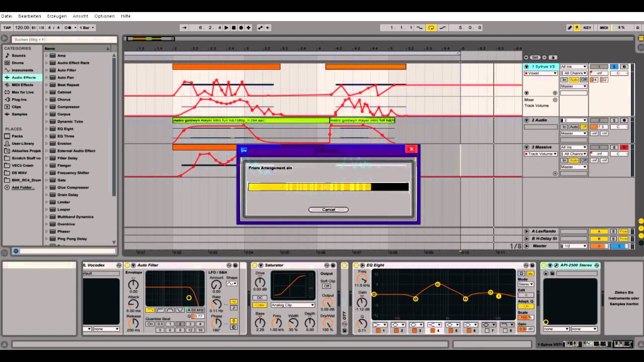
Task: Click the Overdub plus button in transport
Action: pyautogui.click(x=248, y=28)
